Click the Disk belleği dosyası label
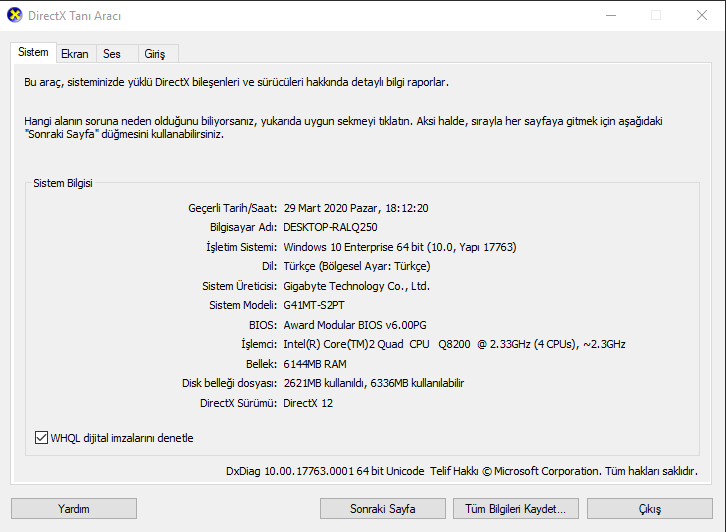 coord(230,383)
